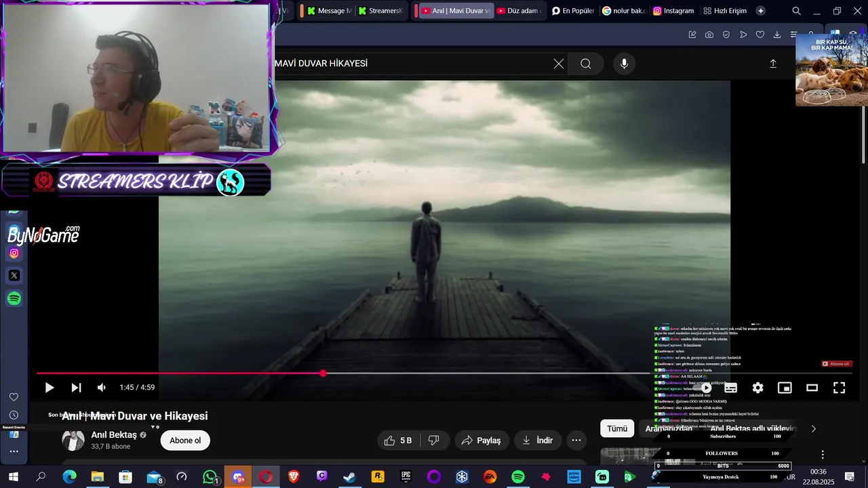
Task: Subscribe with Abone ol button
Action: point(185,441)
